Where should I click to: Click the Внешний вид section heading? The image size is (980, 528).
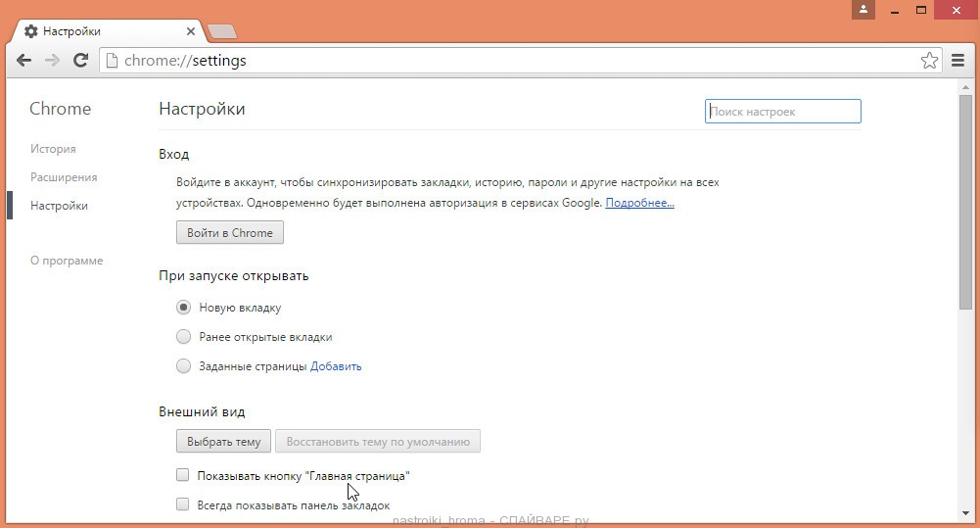coord(202,411)
